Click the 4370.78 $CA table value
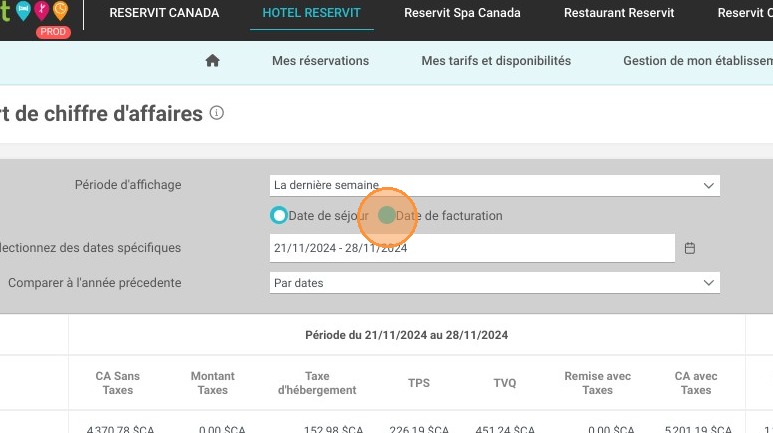This screenshot has height=433, width=773. coord(120,429)
